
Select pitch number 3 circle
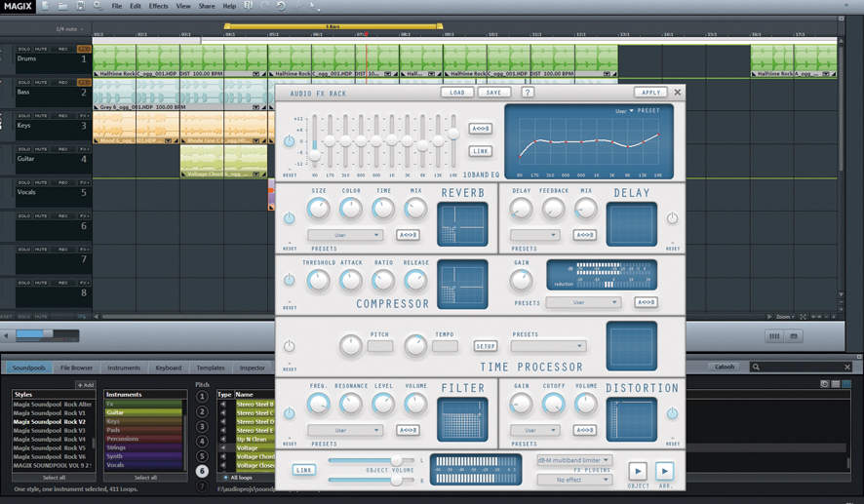(202, 426)
